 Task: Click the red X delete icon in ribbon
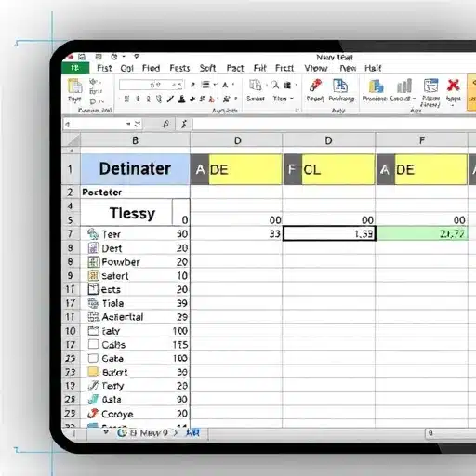pos(453,86)
